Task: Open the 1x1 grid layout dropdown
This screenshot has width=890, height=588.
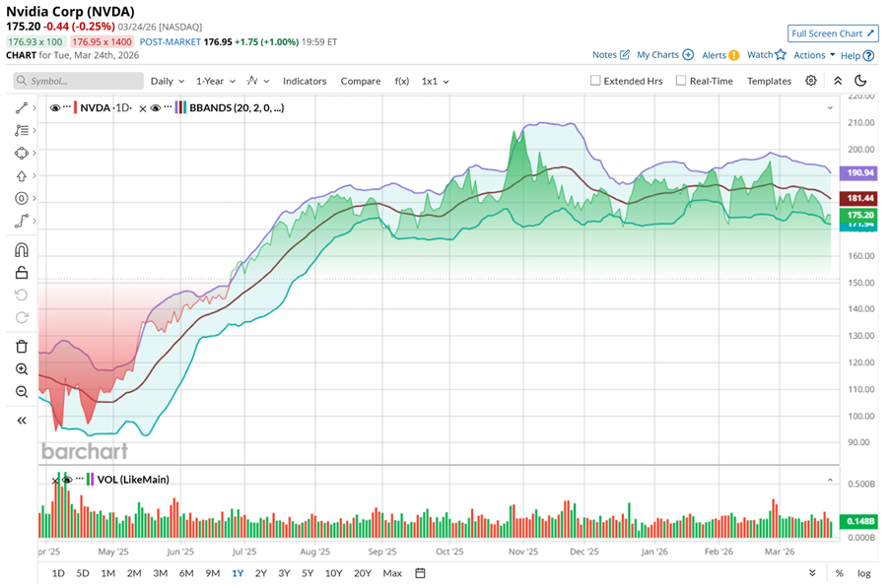Action: pyautogui.click(x=435, y=81)
